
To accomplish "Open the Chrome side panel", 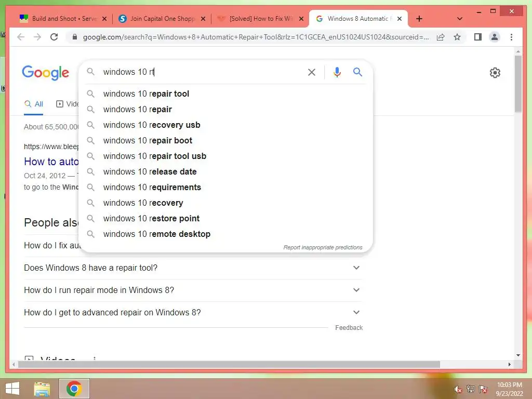I will (x=478, y=37).
